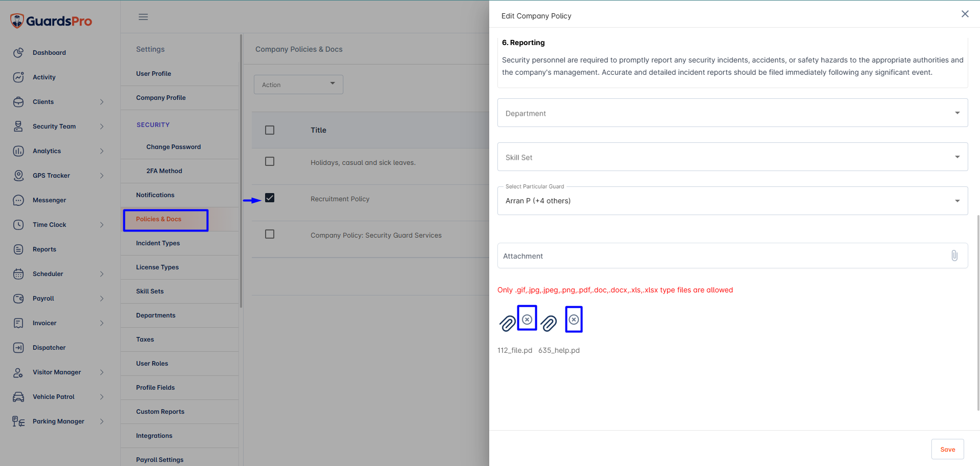The height and width of the screenshot is (466, 980).
Task: Expand the Clients submenu chevron
Action: [x=102, y=102]
